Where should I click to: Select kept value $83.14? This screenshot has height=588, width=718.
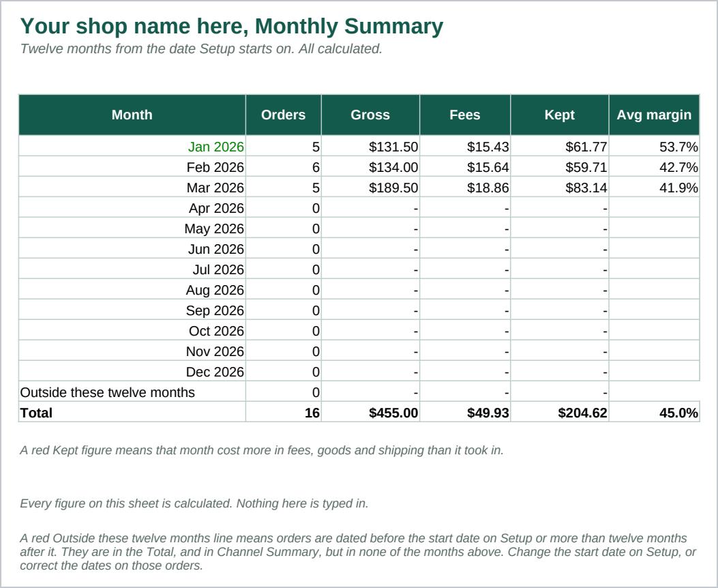point(560,188)
